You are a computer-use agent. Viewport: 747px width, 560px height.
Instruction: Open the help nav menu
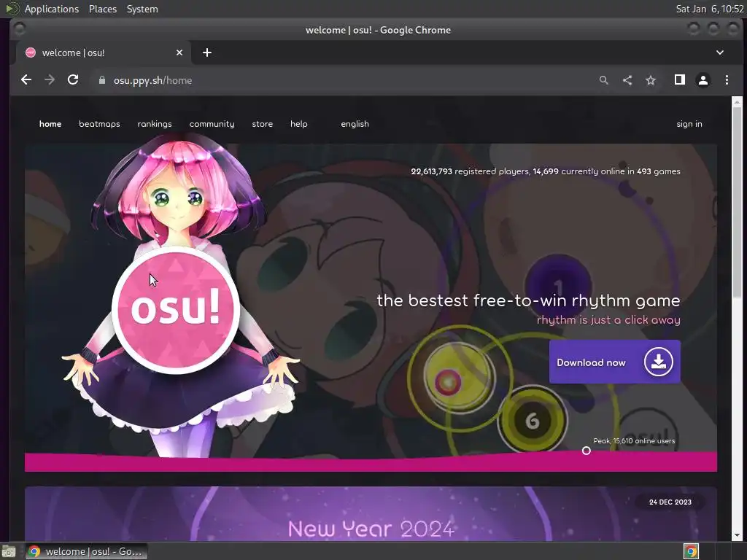click(298, 124)
